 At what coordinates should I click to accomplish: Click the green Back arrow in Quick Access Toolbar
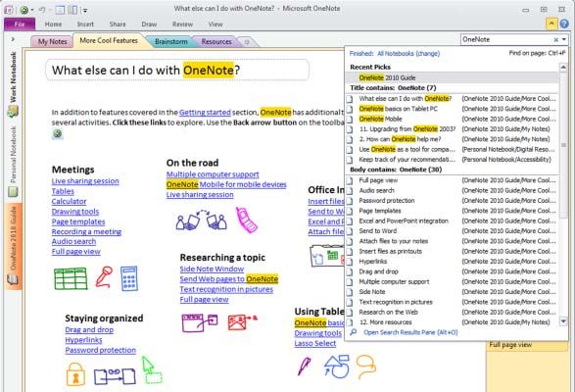click(24, 10)
